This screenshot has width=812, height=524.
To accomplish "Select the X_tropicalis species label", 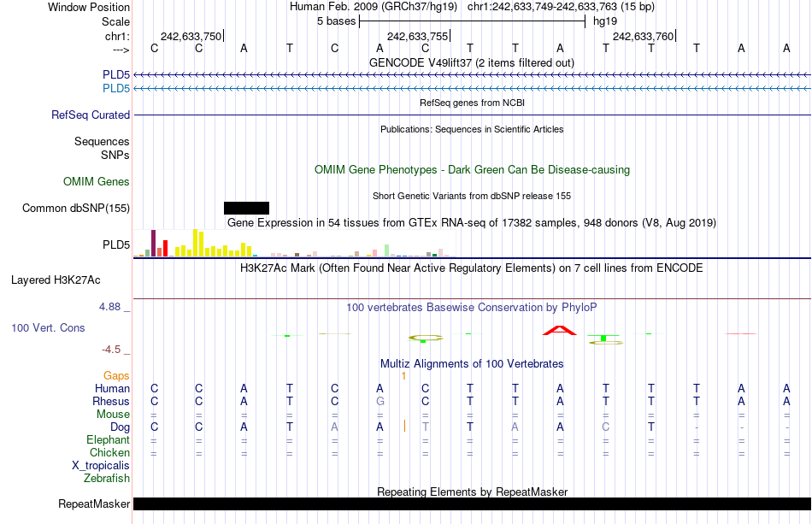I will 101,466.
